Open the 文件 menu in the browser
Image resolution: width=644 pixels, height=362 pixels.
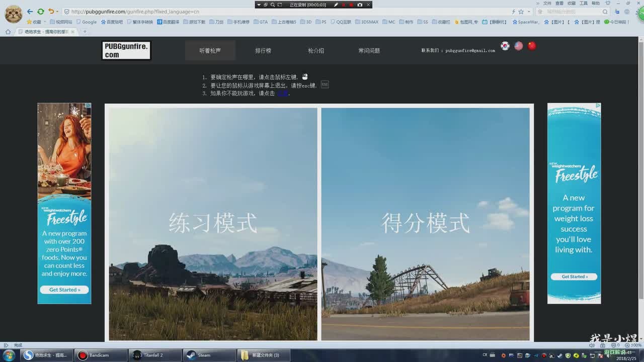pyautogui.click(x=547, y=3)
